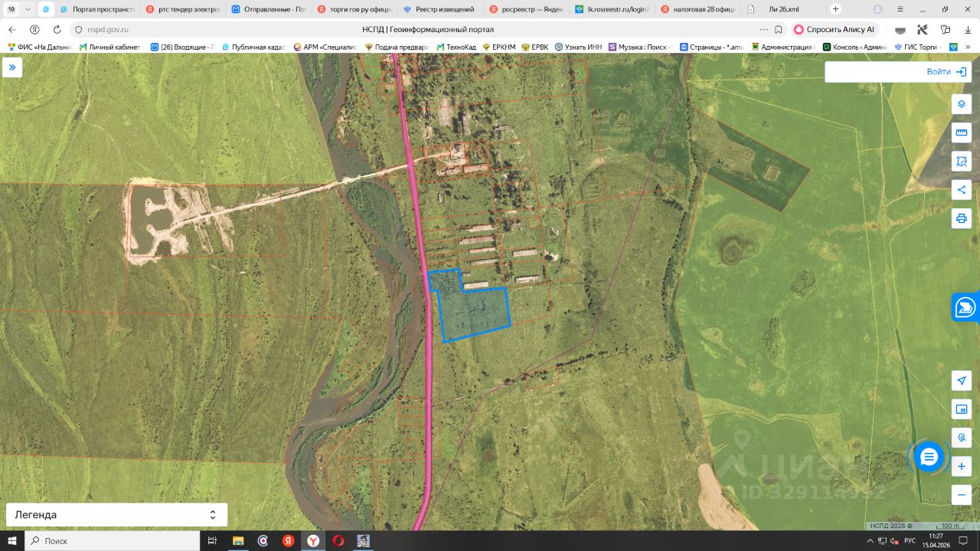The height and width of the screenshot is (551, 980).
Task: Bookmark this page
Action: point(779,29)
